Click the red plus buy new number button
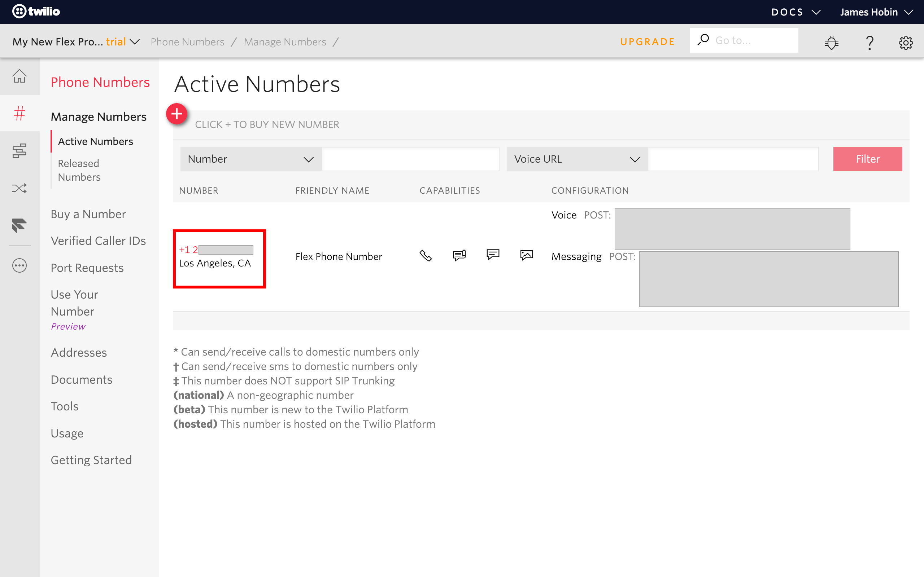Viewport: 924px width, 577px height. click(x=177, y=115)
